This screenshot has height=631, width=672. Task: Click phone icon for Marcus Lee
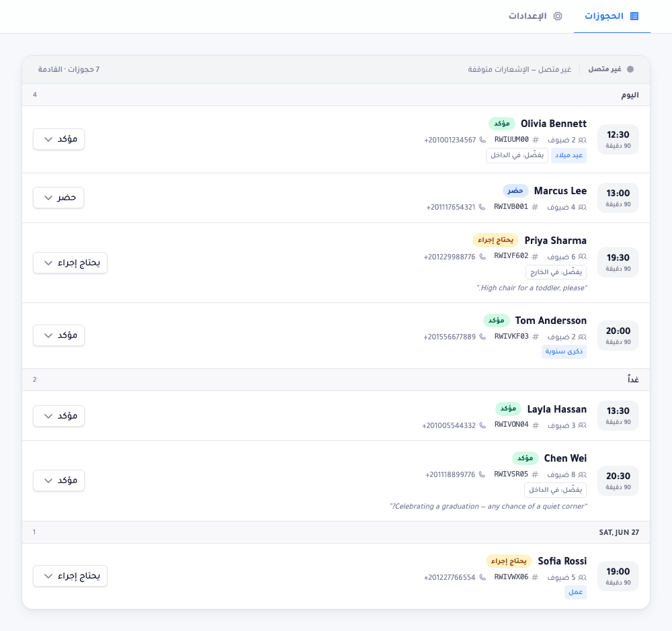click(482, 207)
